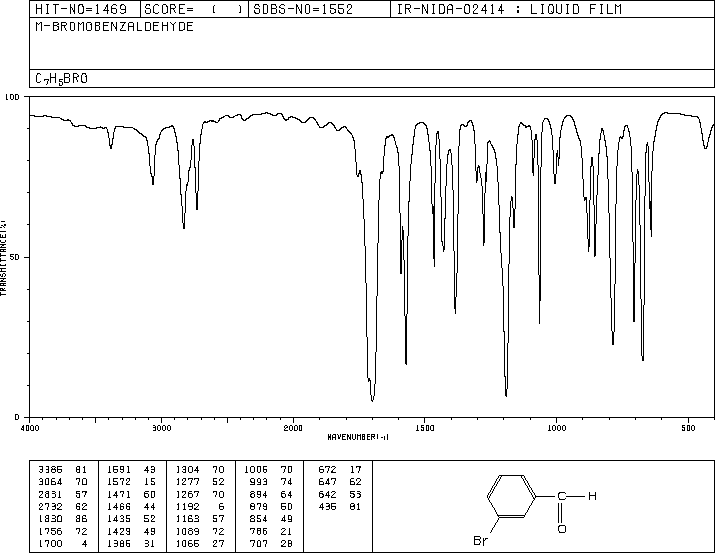
Task: Select the SCORE field in the header
Action: pyautogui.click(x=194, y=9)
